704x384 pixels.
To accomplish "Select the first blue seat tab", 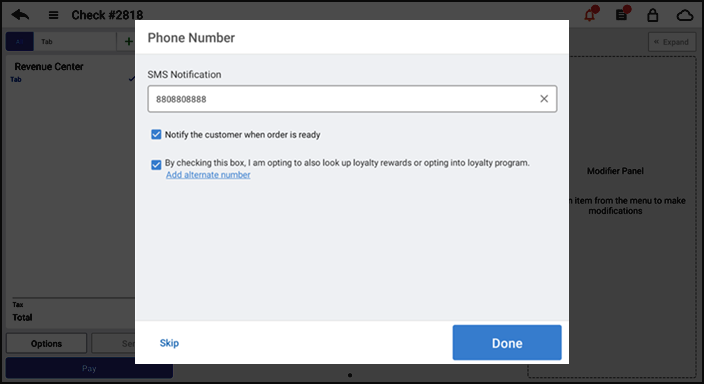I will pyautogui.click(x=19, y=42).
